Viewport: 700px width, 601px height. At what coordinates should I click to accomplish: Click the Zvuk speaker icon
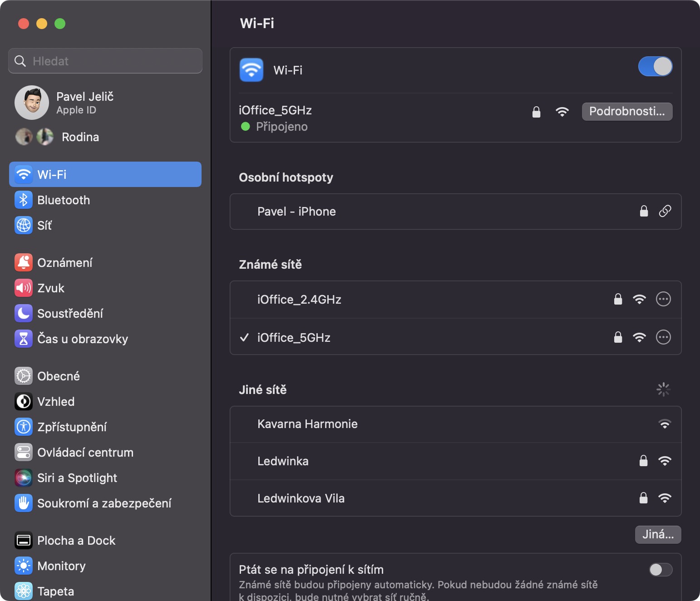click(x=24, y=288)
